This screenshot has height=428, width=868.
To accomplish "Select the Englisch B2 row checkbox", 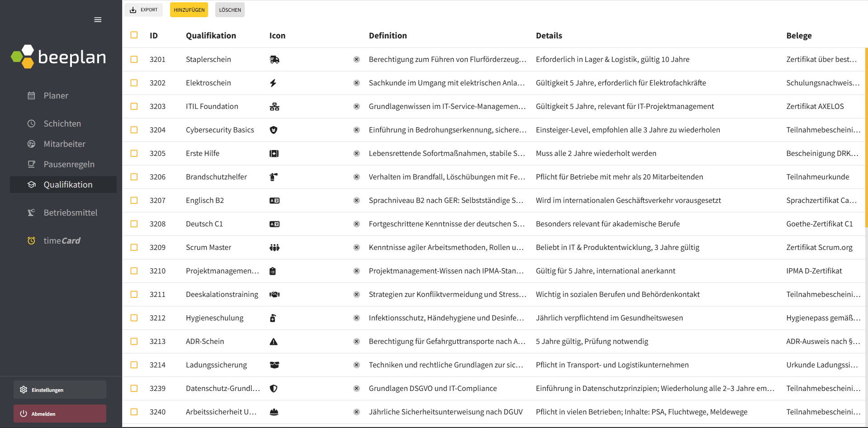I will pos(134,201).
